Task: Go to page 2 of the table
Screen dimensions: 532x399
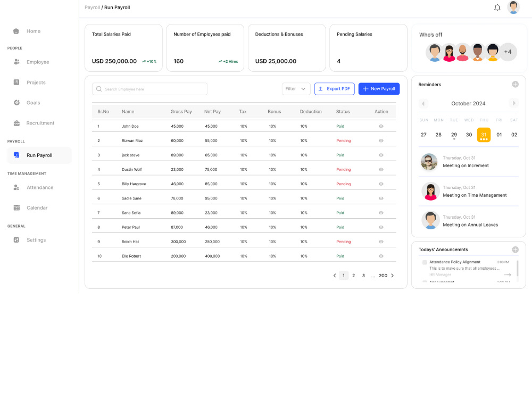Action: pyautogui.click(x=354, y=276)
